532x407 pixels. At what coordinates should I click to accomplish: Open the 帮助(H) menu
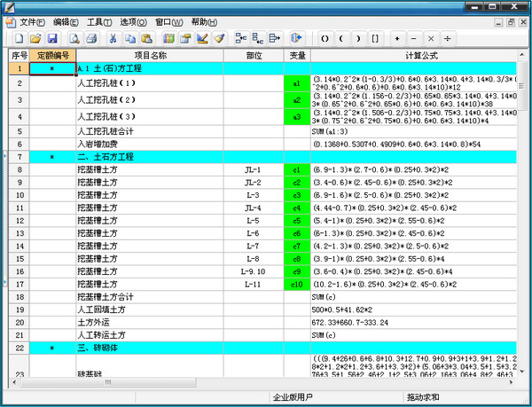click(204, 22)
